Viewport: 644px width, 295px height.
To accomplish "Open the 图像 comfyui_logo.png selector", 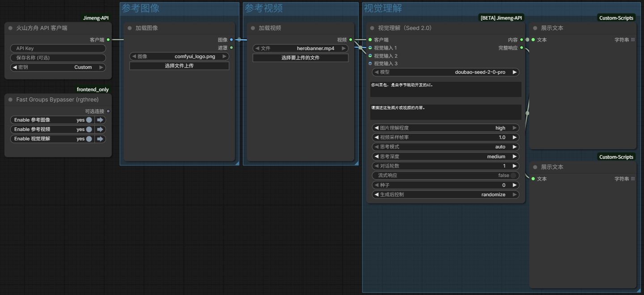I will (x=179, y=57).
